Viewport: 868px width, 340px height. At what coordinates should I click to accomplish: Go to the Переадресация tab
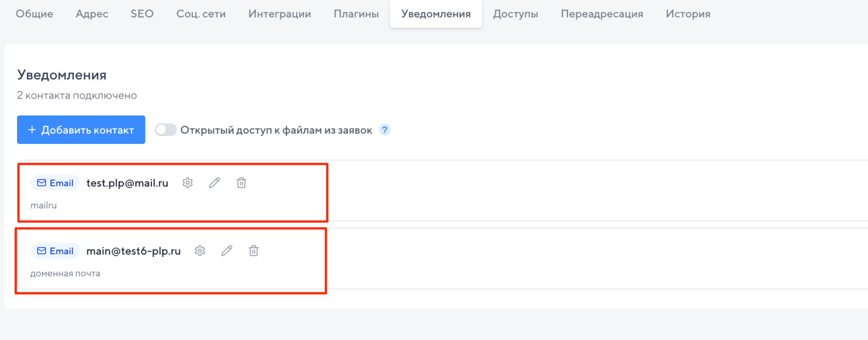[602, 14]
